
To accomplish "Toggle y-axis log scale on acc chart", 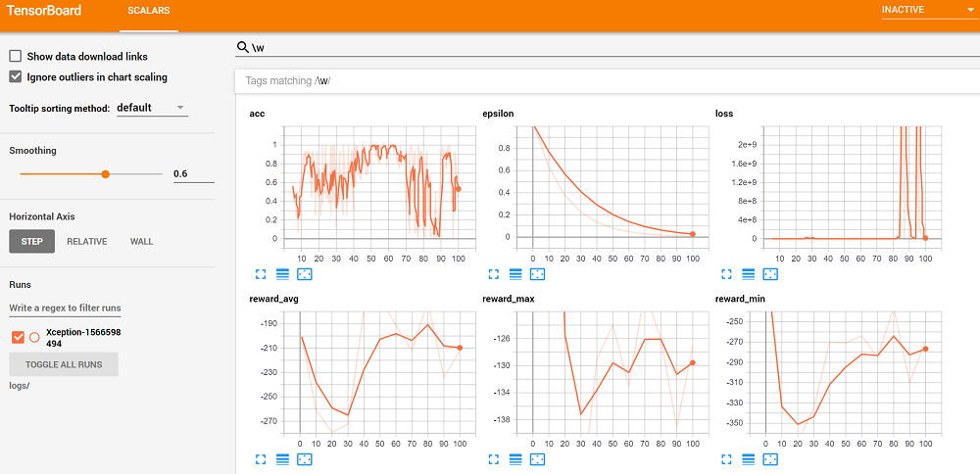I will point(282,274).
